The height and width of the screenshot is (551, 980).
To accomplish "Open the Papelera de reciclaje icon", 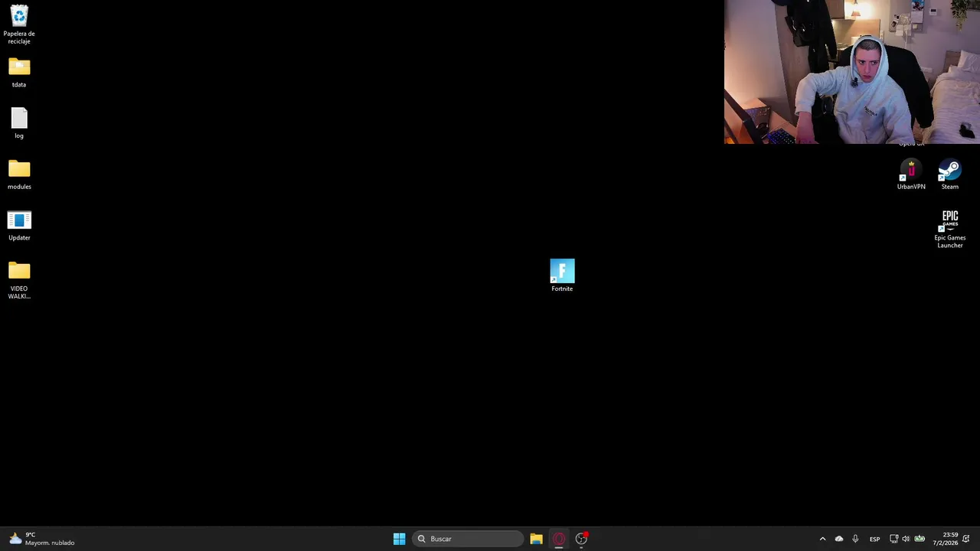I will click(x=19, y=24).
